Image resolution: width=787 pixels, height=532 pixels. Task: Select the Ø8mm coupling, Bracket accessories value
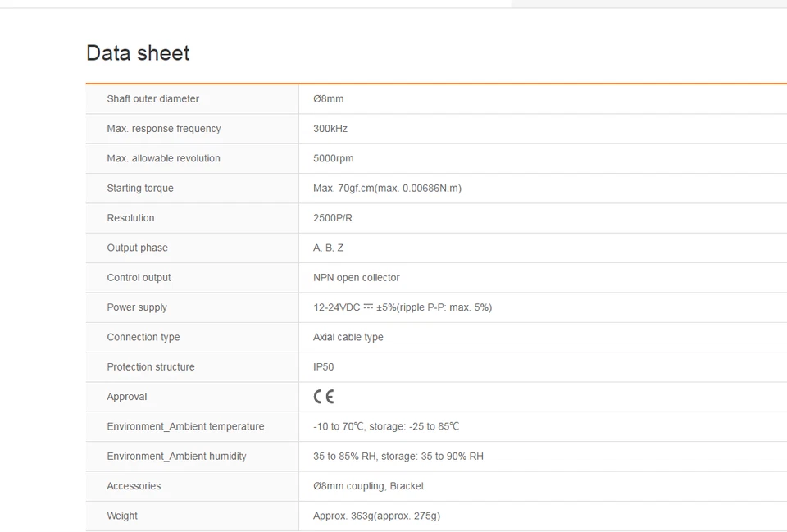(x=368, y=486)
